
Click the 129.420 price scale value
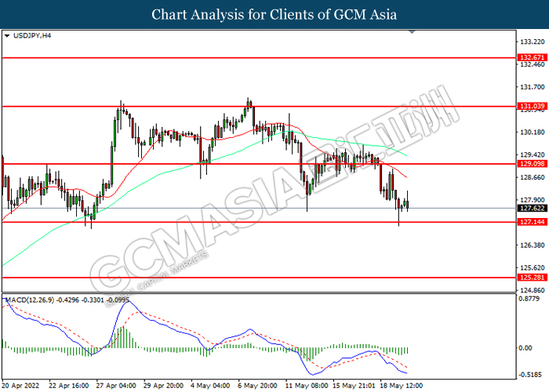point(533,155)
